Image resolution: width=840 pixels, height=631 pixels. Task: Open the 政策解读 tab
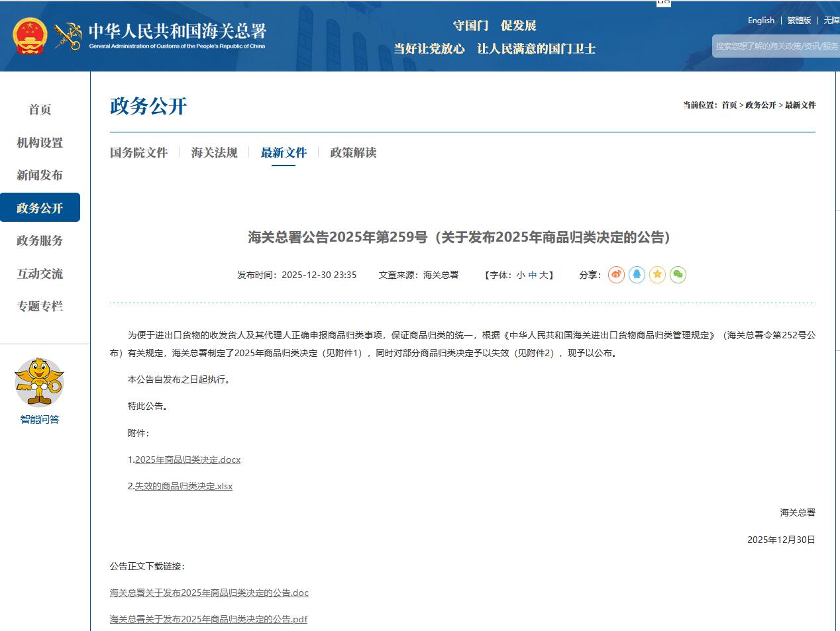coord(353,153)
